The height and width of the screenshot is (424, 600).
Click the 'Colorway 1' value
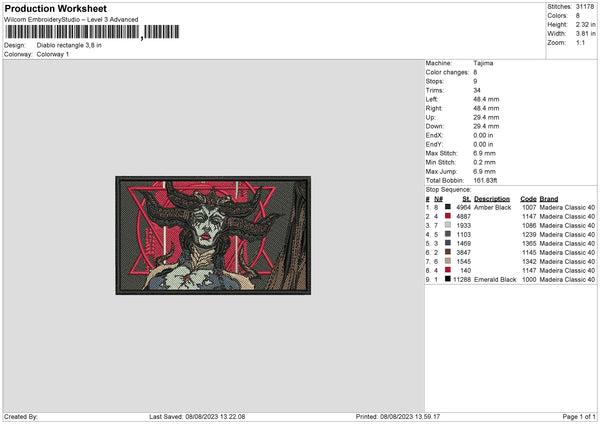pyautogui.click(x=53, y=54)
